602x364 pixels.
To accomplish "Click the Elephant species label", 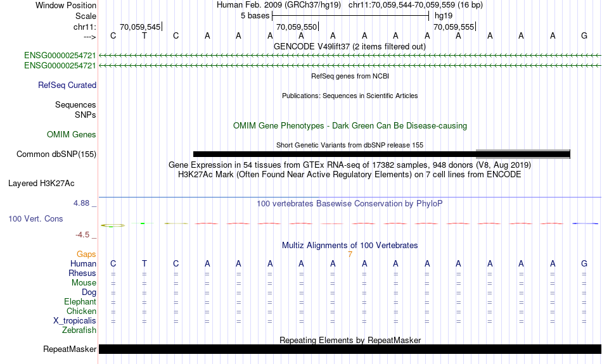I will pyautogui.click(x=80, y=301).
